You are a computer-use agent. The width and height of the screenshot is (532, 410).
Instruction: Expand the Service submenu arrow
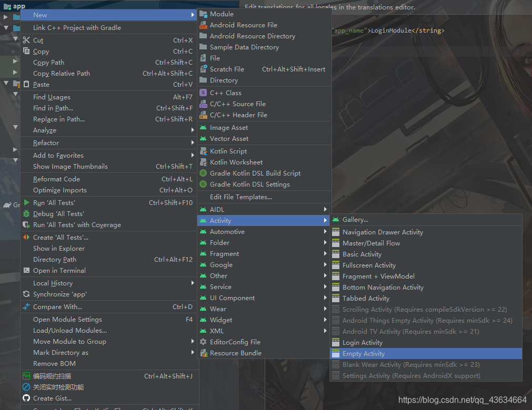[325, 286]
